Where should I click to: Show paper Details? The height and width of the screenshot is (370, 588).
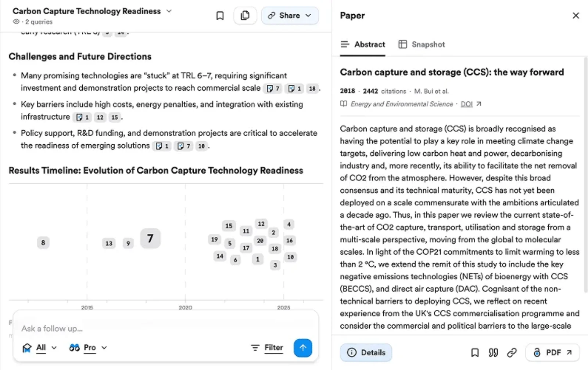[x=366, y=353]
